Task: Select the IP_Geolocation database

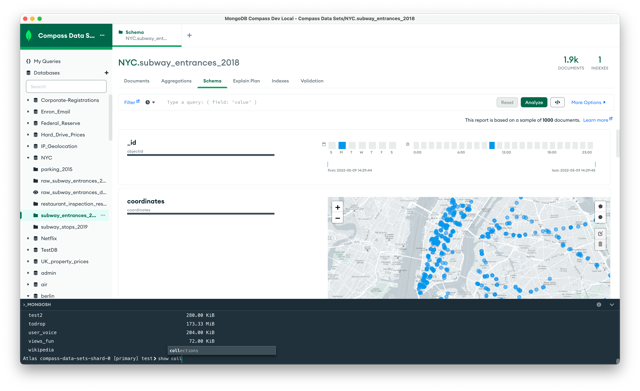Action: click(59, 146)
